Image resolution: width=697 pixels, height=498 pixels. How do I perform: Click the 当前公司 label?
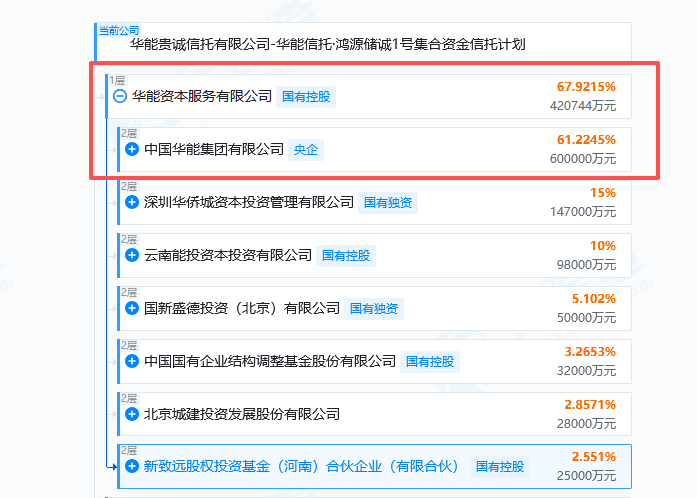119,30
